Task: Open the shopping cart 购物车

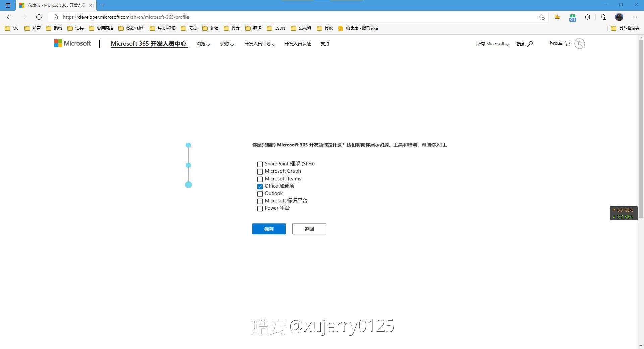Action: pyautogui.click(x=559, y=44)
